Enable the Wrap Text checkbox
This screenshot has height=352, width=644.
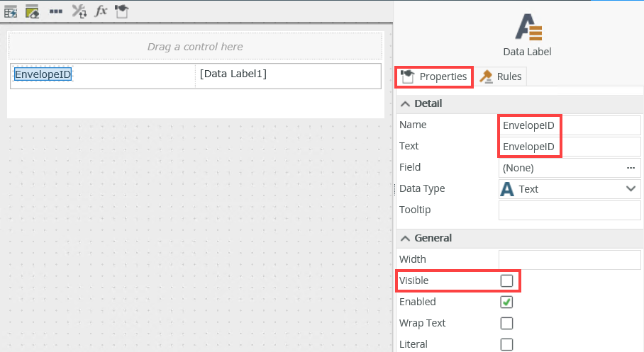506,323
